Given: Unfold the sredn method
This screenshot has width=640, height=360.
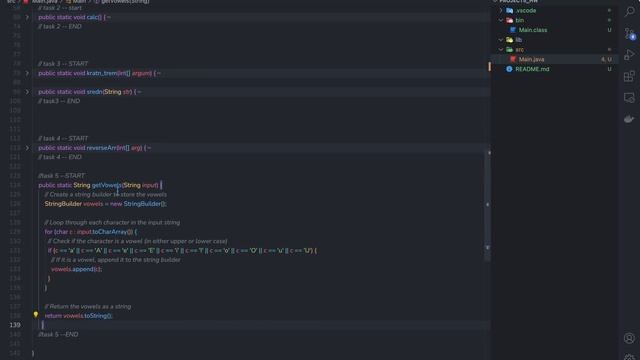Looking at the screenshot, I should pos(27,92).
